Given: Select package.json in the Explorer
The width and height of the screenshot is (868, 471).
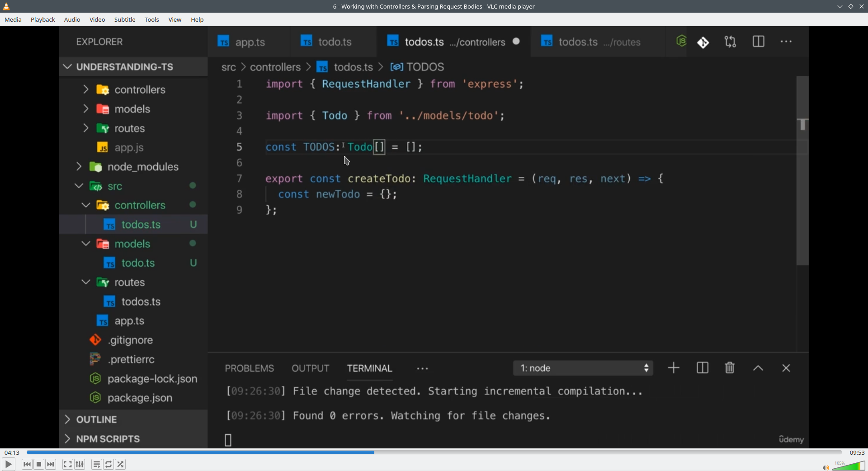Looking at the screenshot, I should pos(140,399).
